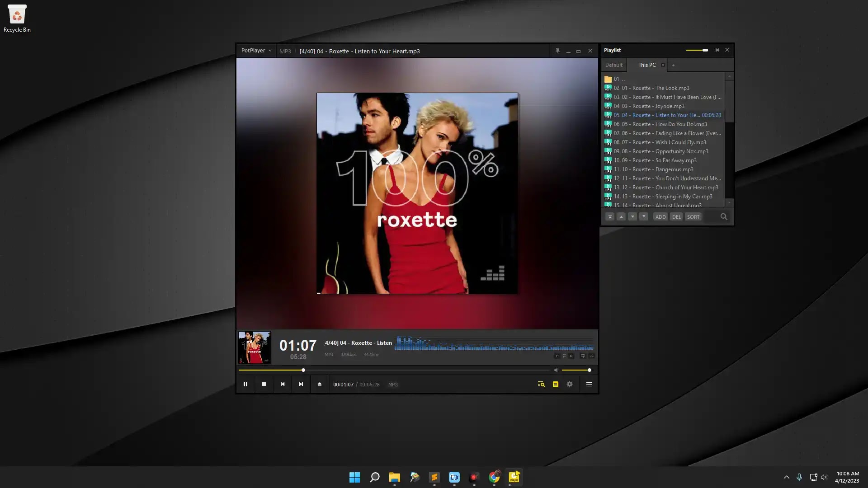Switch to the Default playlist tab
This screenshot has width=868, height=488.
tap(614, 65)
